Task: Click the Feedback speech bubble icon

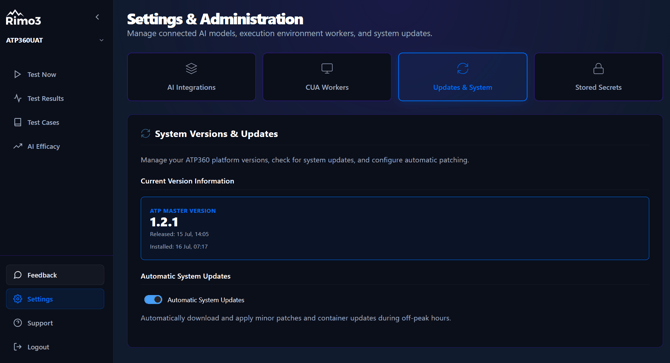Action: [18, 275]
